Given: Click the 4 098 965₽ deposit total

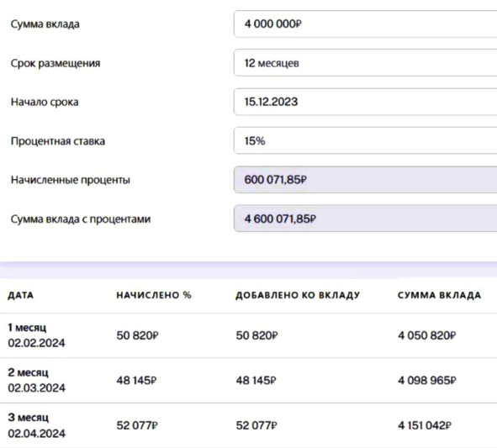Looking at the screenshot, I should tap(426, 381).
